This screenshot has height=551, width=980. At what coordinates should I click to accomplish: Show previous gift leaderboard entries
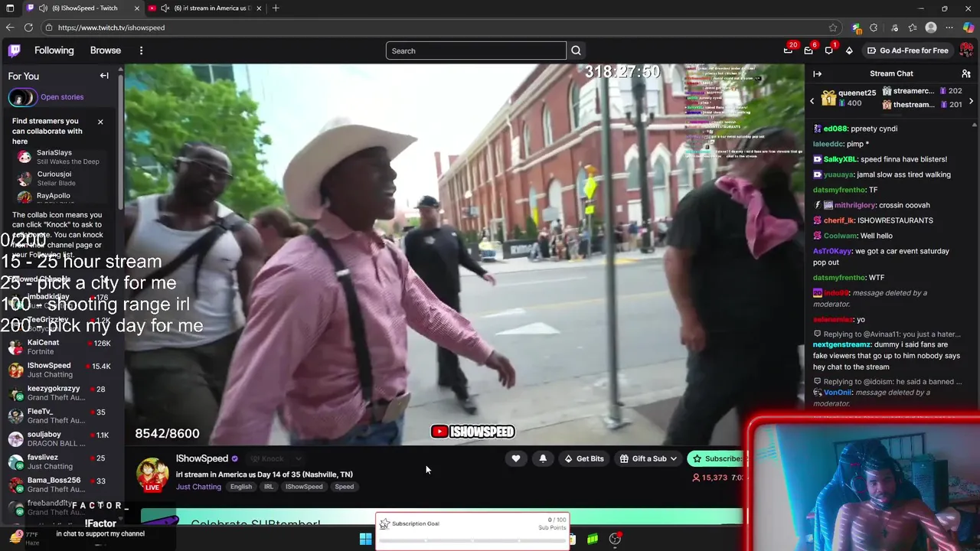coord(812,100)
